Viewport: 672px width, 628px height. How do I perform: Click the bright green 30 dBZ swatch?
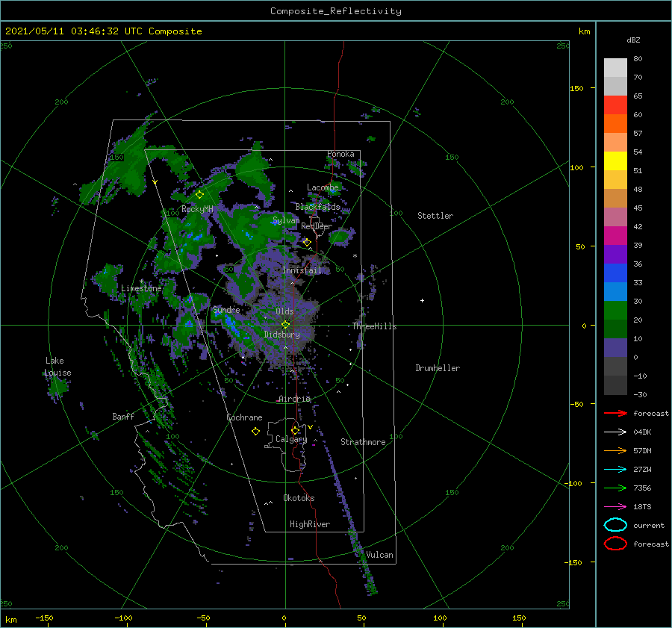615,310
